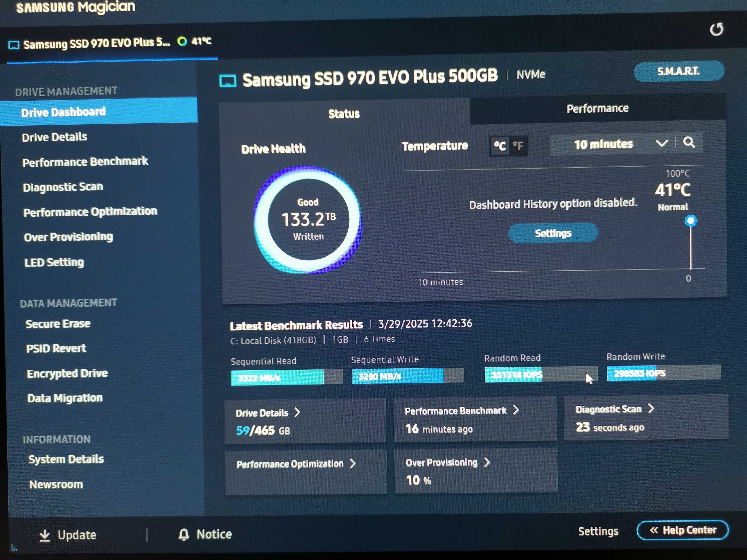The width and height of the screenshot is (747, 560).
Task: Open Performance Benchmark in sidebar
Action: (85, 162)
